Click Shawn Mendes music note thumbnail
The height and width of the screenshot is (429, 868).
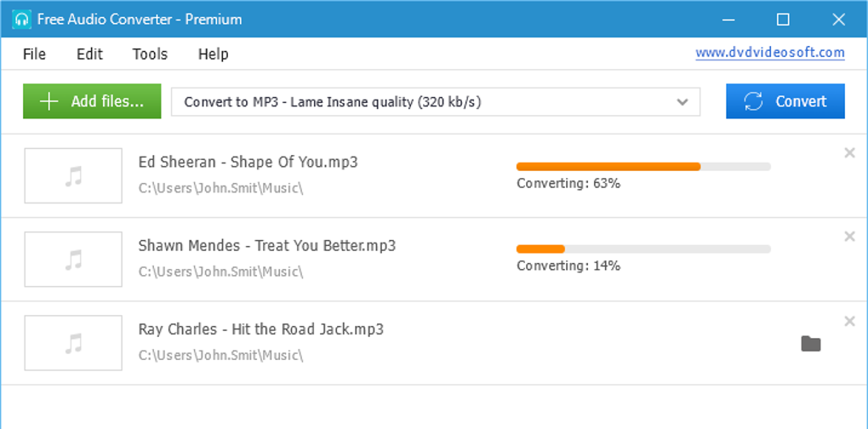(73, 260)
